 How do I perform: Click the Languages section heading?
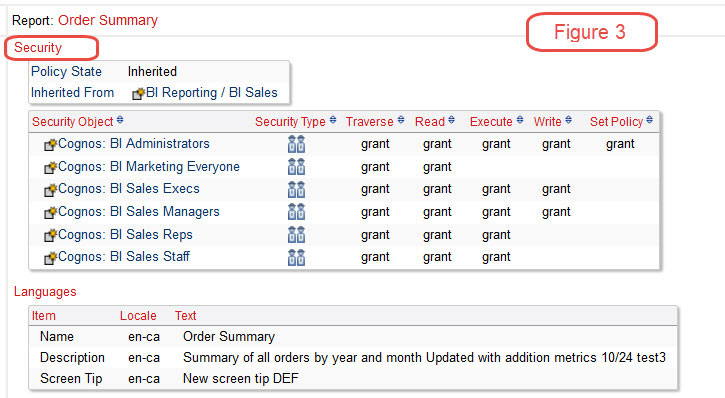click(45, 292)
